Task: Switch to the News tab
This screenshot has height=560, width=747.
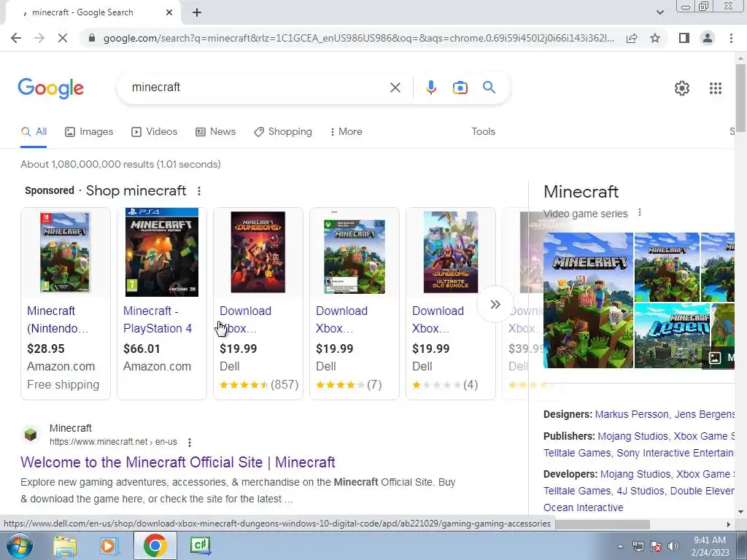Action: point(215,131)
